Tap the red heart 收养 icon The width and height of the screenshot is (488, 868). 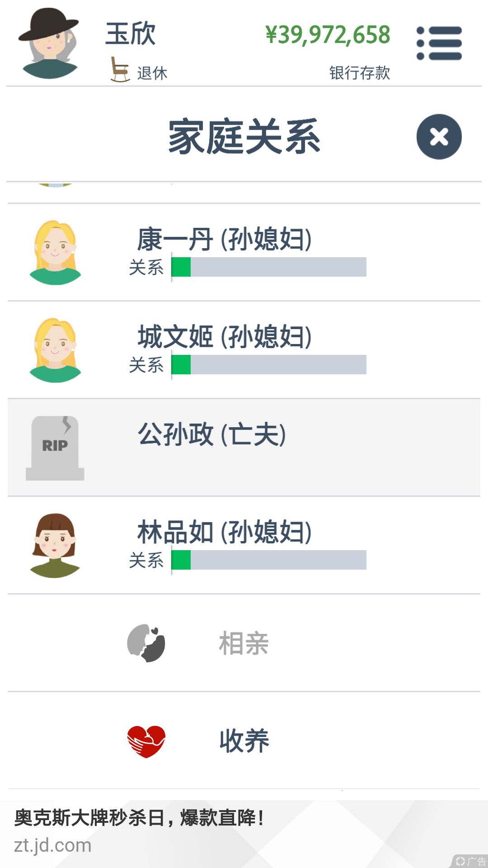(146, 741)
